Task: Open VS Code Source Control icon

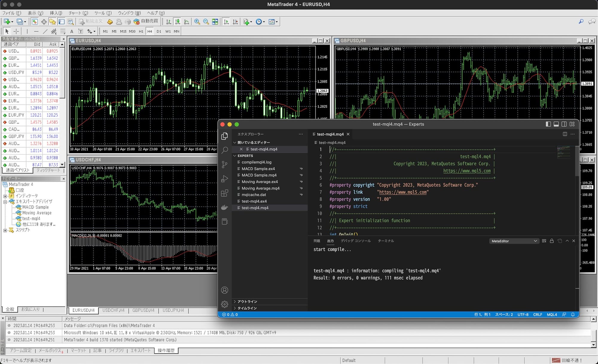Action: 225,164
